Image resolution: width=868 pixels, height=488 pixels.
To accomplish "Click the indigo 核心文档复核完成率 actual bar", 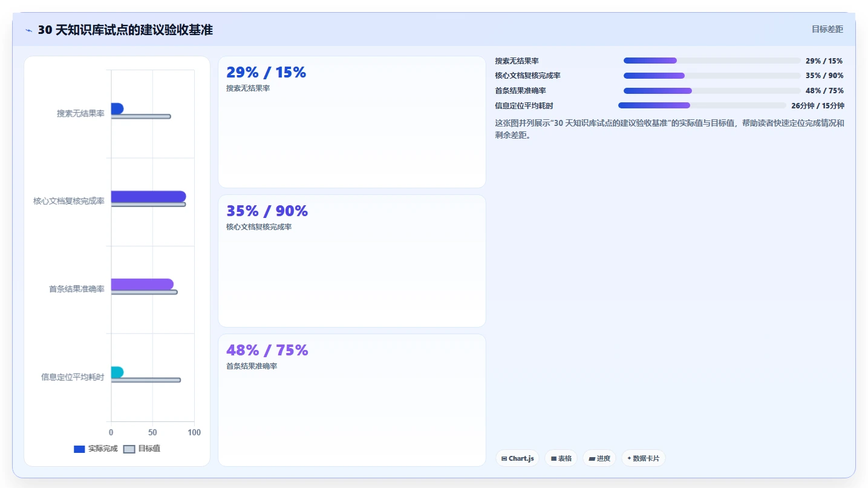I will coord(148,196).
